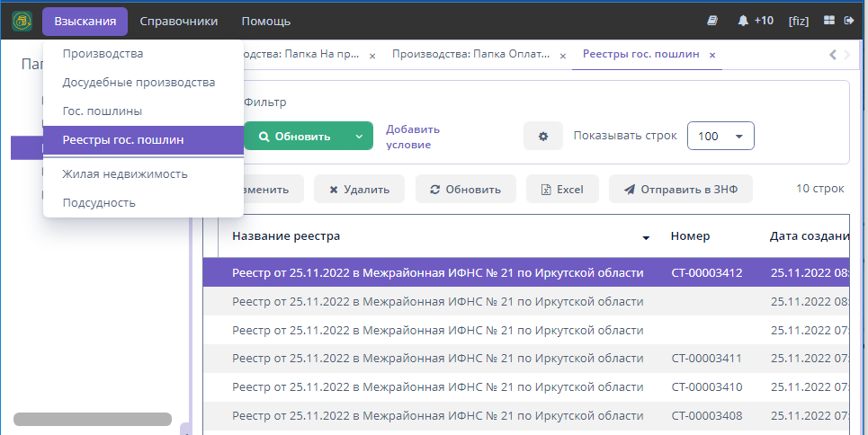Open the documentation book icon
This screenshot has width=868, height=435.
pos(713,21)
